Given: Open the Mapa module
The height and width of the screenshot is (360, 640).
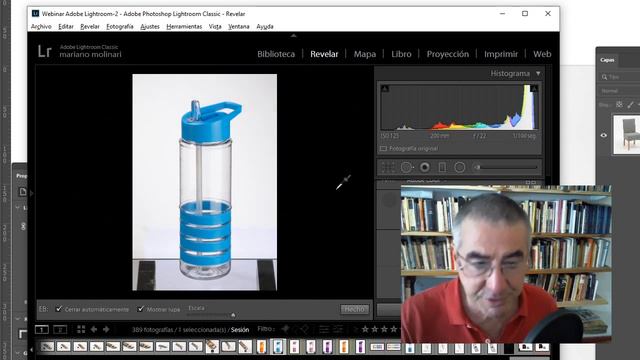Looking at the screenshot, I should pyautogui.click(x=365, y=54).
